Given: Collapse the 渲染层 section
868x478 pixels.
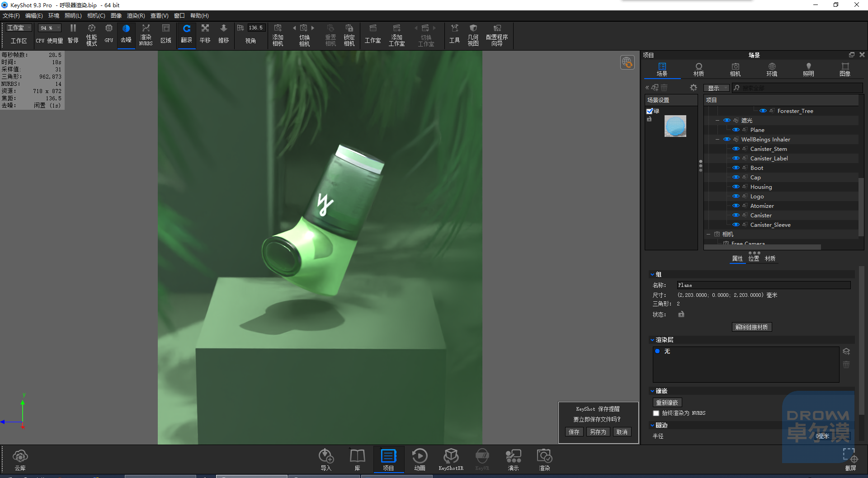Looking at the screenshot, I should coord(652,340).
